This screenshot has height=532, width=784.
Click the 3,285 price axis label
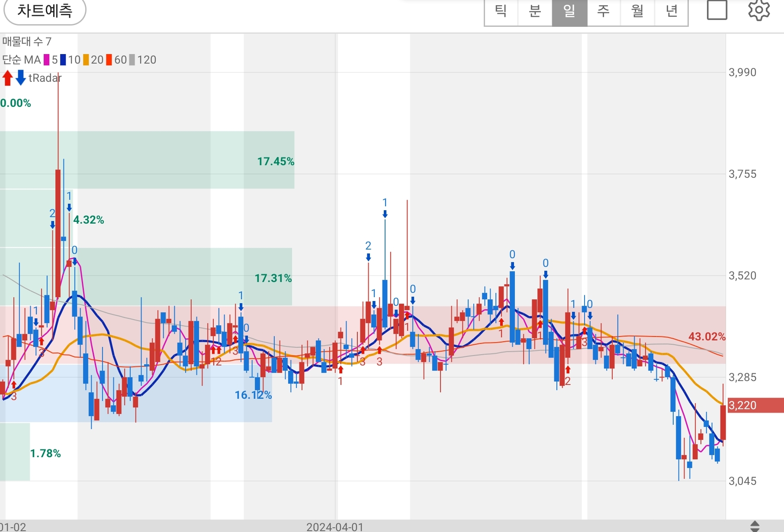pos(742,378)
